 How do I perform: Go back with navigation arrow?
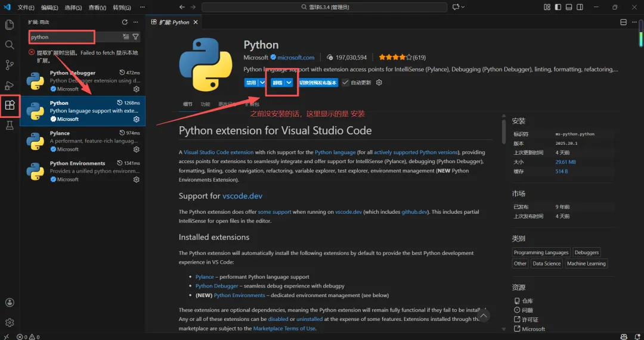182,7
